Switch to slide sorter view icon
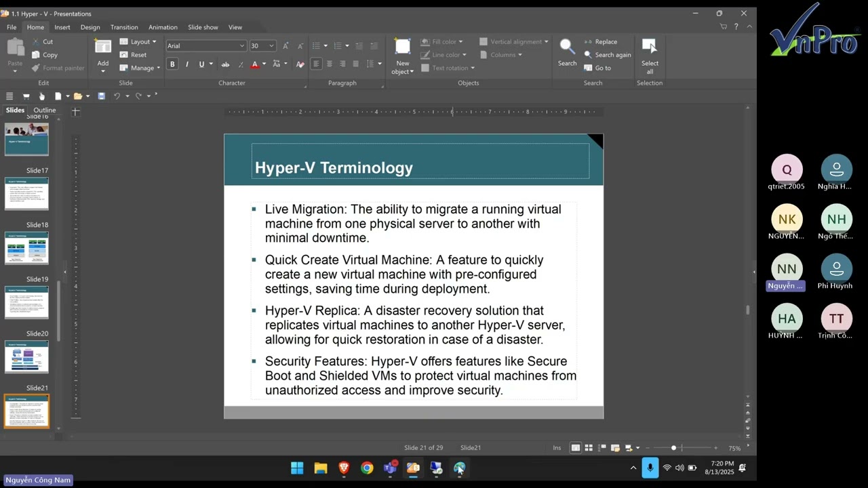Viewport: 868px width, 488px height. click(x=589, y=448)
